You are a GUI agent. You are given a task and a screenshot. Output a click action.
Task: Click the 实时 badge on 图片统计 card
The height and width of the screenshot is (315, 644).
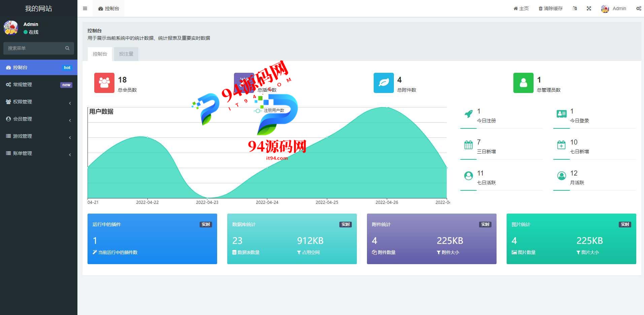coord(625,224)
